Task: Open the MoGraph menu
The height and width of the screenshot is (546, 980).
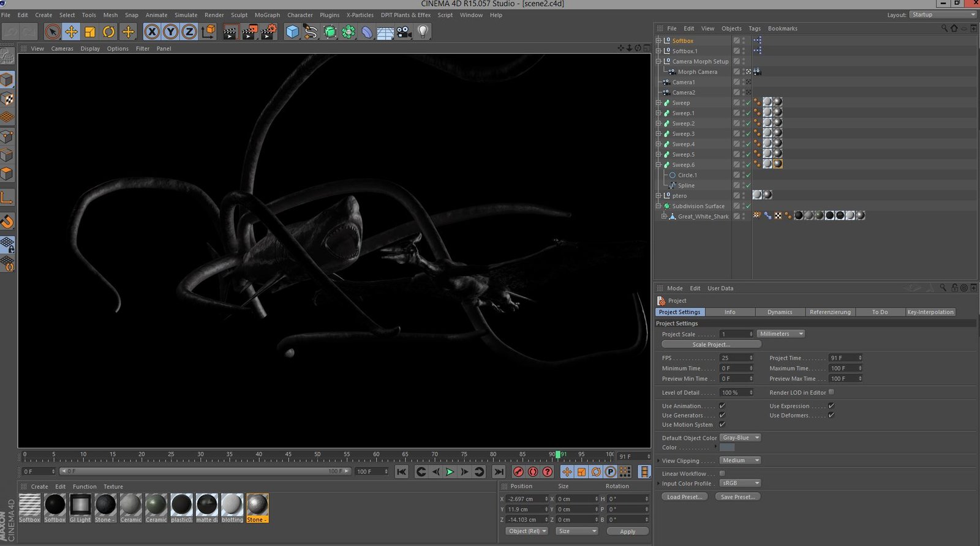Action: click(x=267, y=15)
